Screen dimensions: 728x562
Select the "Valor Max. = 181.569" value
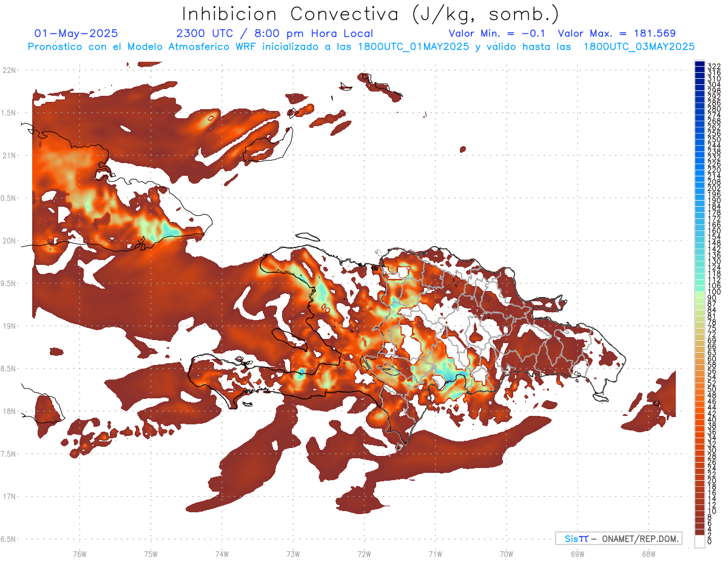tap(616, 33)
